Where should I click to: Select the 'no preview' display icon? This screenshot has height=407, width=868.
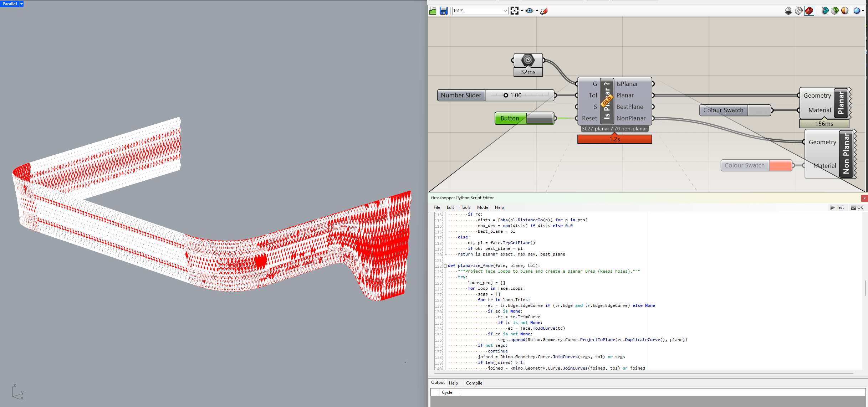pyautogui.click(x=788, y=11)
